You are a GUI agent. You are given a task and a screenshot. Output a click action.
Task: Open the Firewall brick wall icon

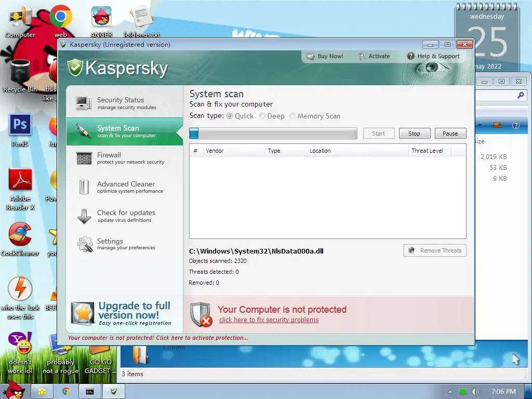84,158
